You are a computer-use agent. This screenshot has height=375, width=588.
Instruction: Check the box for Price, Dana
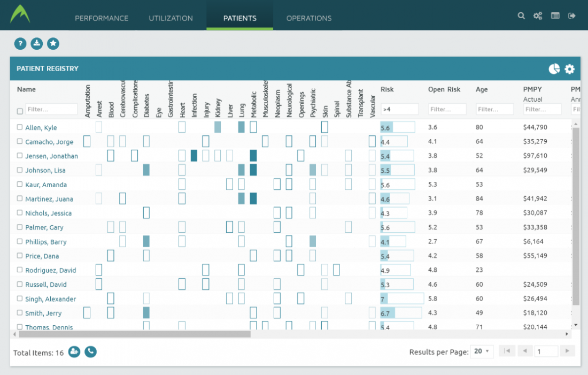pyautogui.click(x=19, y=256)
